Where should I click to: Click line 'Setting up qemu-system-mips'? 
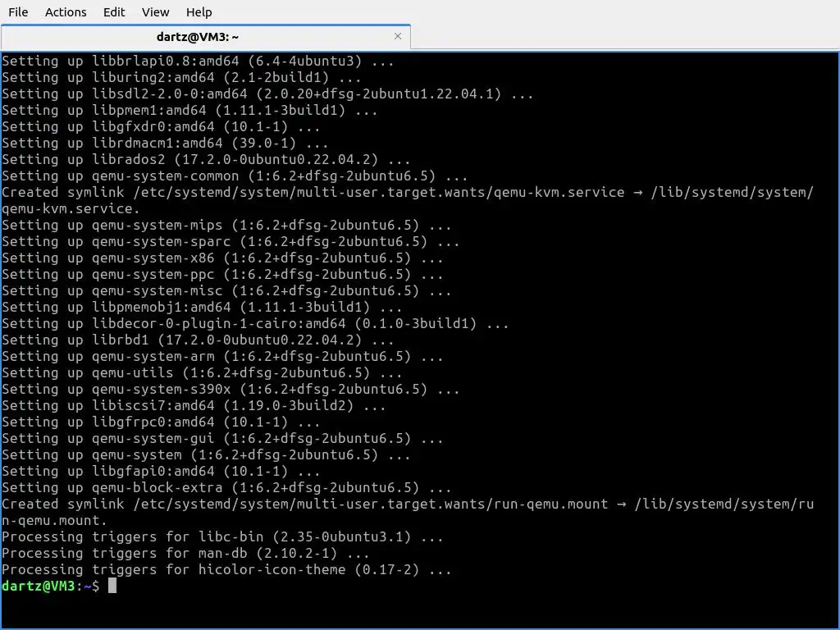pos(226,225)
